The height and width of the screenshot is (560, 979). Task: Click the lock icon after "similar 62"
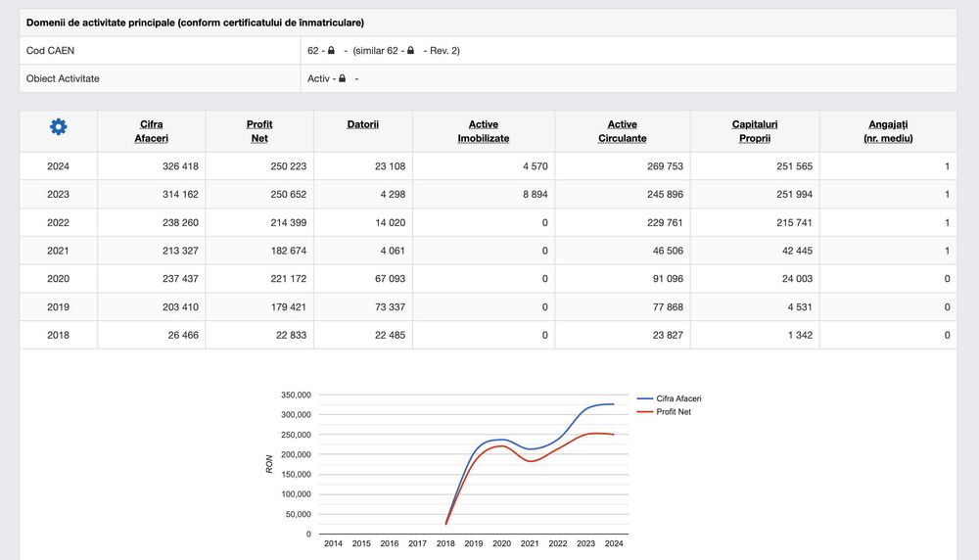pos(410,51)
